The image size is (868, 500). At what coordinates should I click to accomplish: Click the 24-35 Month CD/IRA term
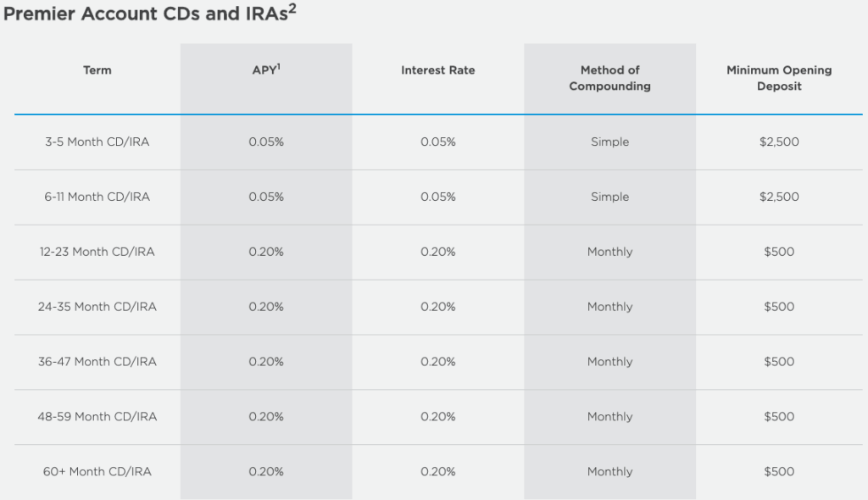click(x=97, y=306)
